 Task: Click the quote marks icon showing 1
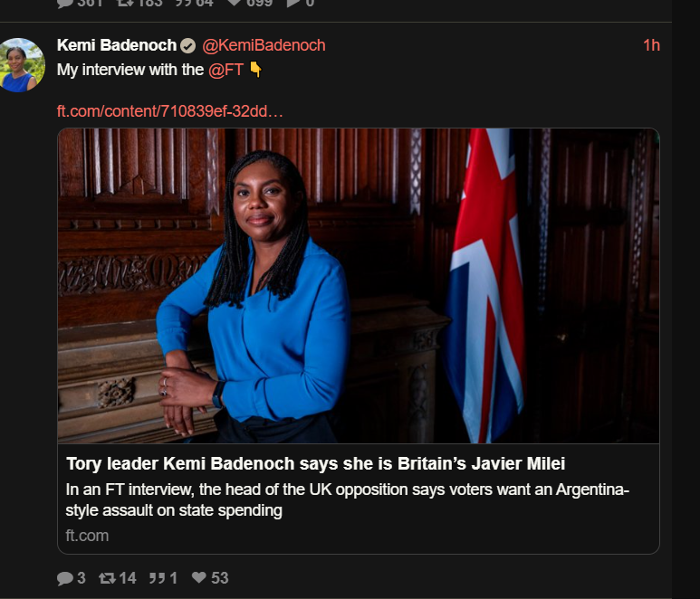tap(158, 578)
